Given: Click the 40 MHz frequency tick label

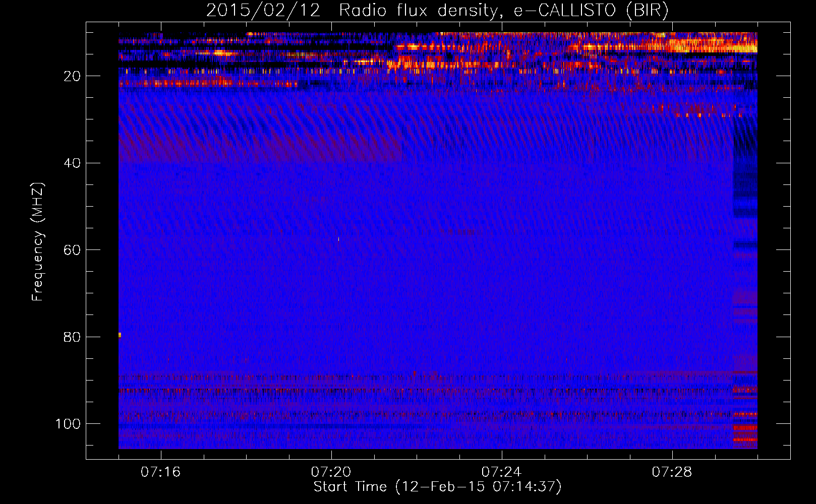Looking at the screenshot, I should 72,163.
